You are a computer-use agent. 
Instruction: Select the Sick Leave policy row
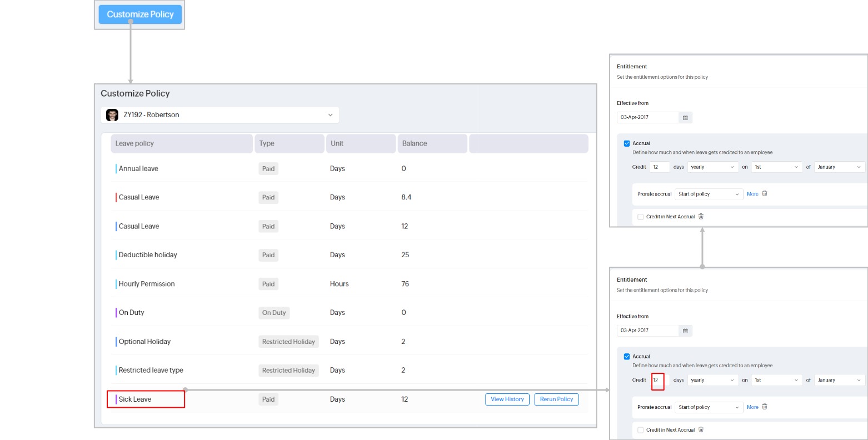(x=135, y=399)
